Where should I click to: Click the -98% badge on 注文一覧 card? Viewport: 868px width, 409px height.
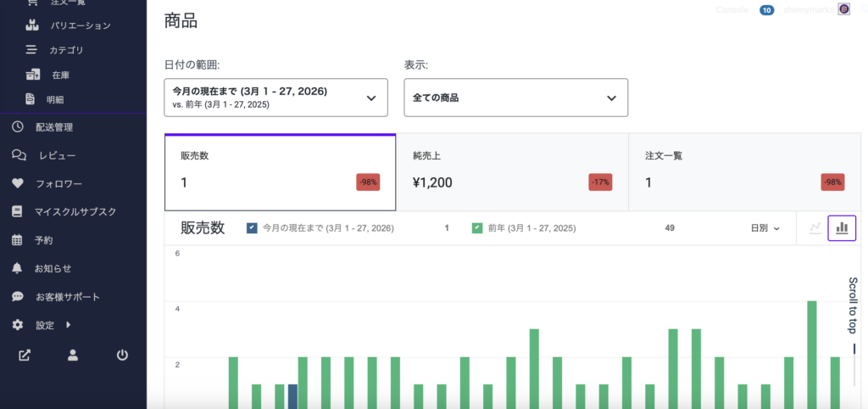(832, 182)
